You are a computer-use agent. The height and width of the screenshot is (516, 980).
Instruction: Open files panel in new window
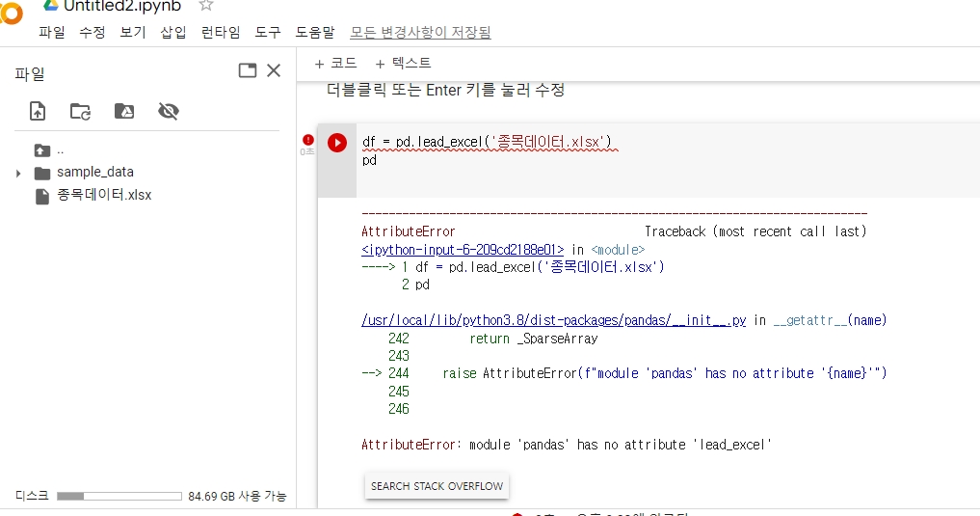[x=248, y=70]
